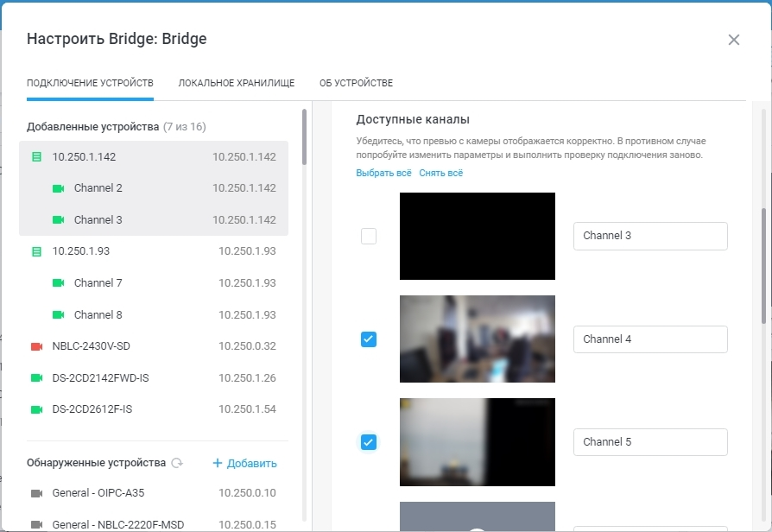Click the IP address 10.250.0.32
This screenshot has width=772, height=532.
coord(247,346)
